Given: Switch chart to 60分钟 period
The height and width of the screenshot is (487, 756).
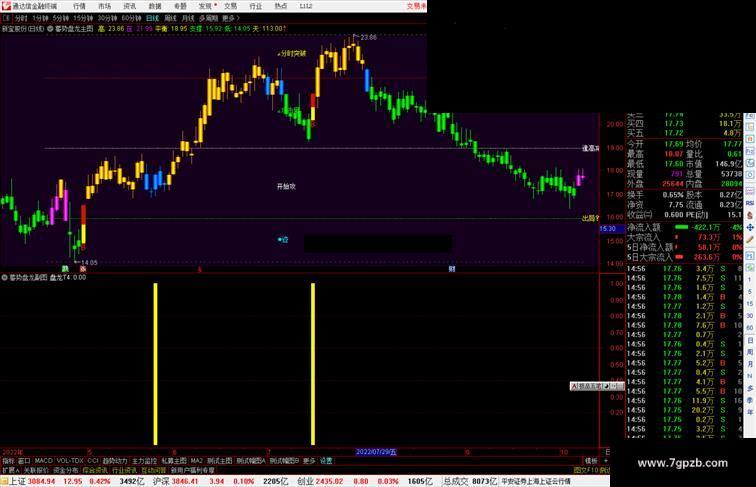Looking at the screenshot, I should click(131, 18).
